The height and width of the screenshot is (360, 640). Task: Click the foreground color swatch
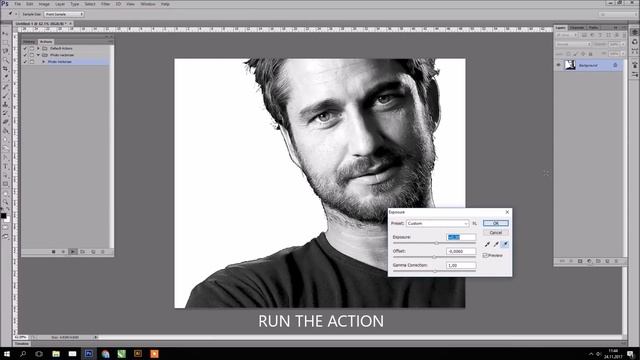coord(3,216)
